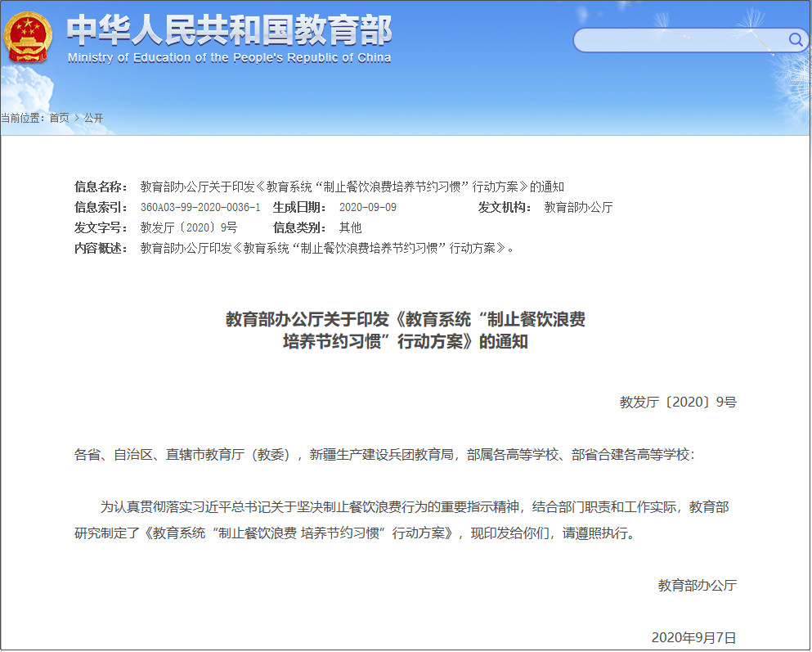Click the 当前位置 breadcrumb label
The image size is (812, 652).
tap(22, 118)
